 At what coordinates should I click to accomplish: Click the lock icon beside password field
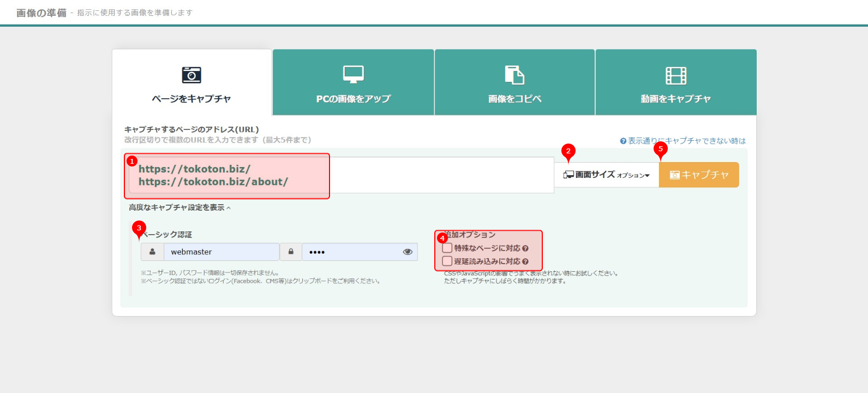pos(291,252)
